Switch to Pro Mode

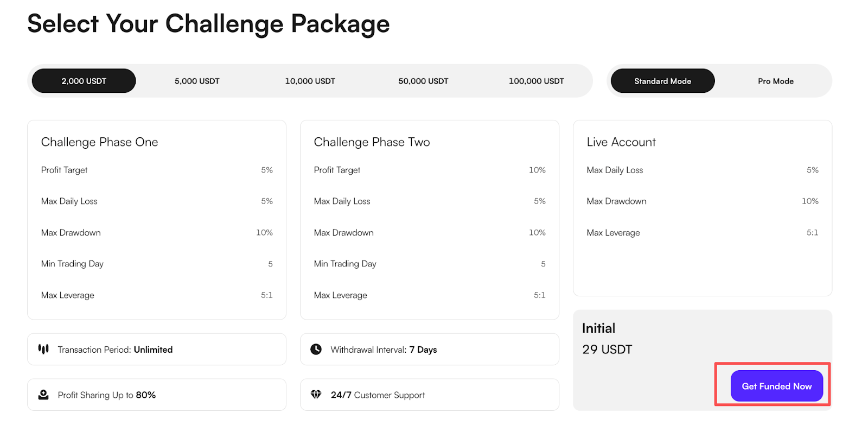click(775, 81)
